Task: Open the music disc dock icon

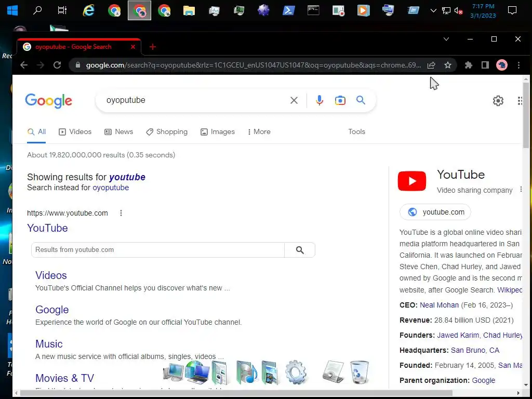Action: coord(246,373)
